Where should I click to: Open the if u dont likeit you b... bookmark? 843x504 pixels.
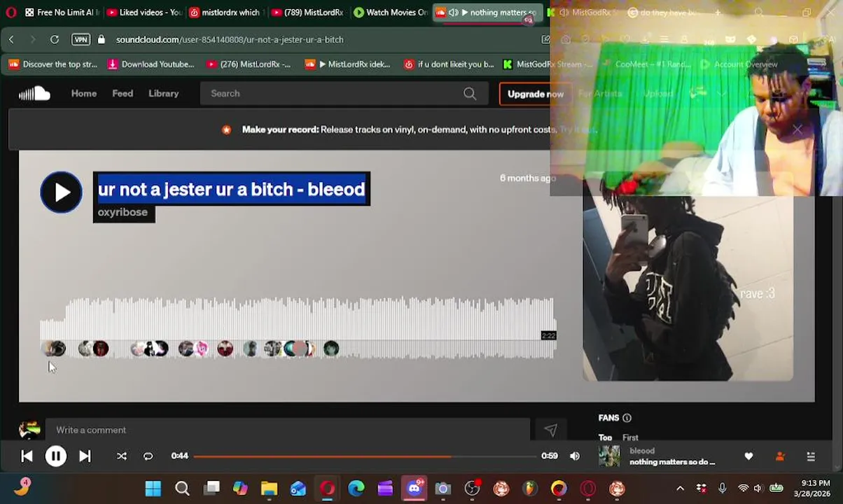click(x=450, y=64)
